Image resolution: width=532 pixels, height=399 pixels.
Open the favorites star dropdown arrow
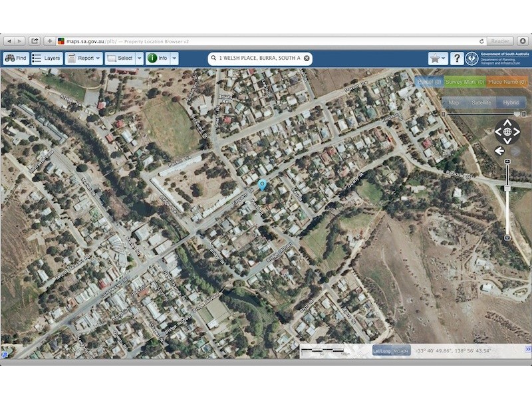[x=443, y=58]
